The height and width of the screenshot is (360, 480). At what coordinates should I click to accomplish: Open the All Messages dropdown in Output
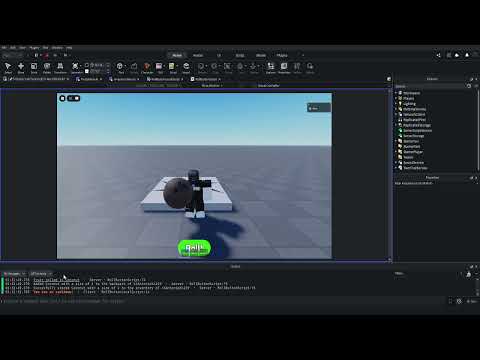[x=14, y=274]
